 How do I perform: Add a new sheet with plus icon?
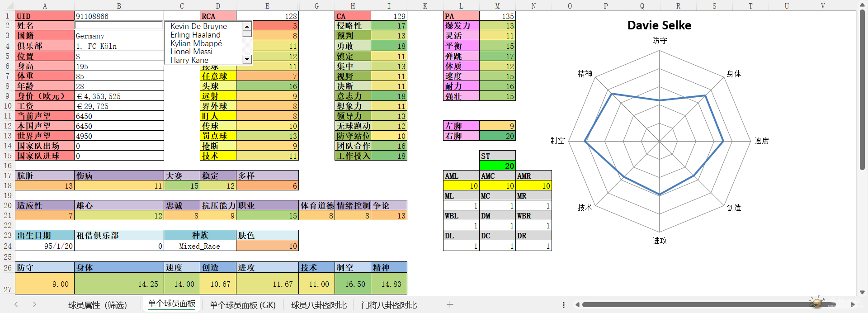pos(449,304)
